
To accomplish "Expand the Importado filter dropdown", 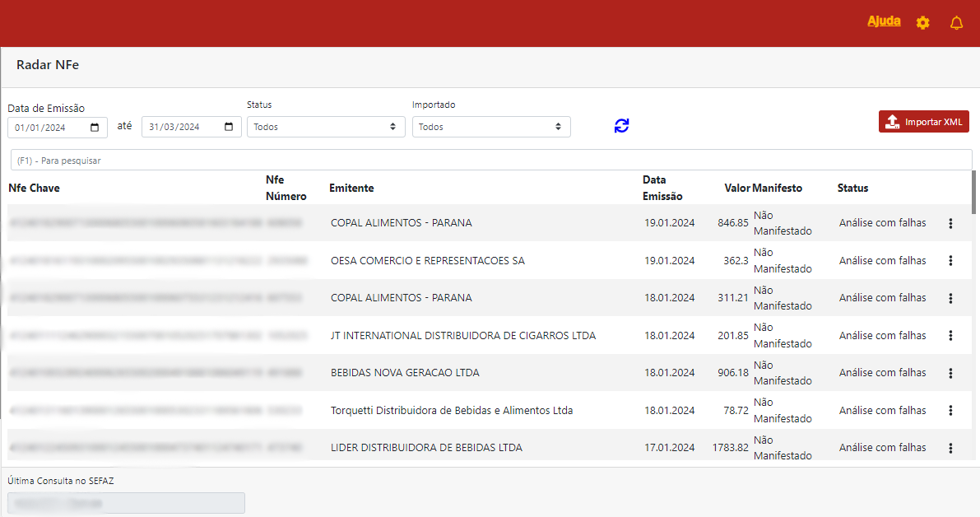I will point(490,127).
